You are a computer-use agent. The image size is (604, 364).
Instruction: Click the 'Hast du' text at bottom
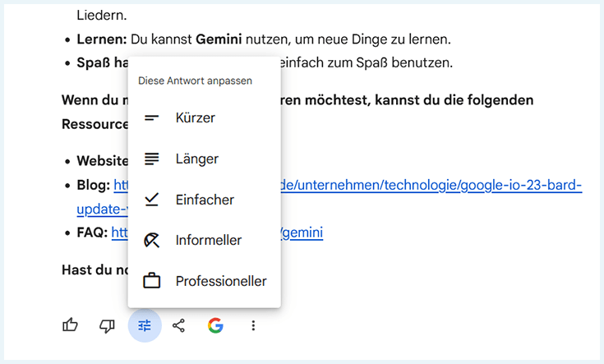[87, 270]
